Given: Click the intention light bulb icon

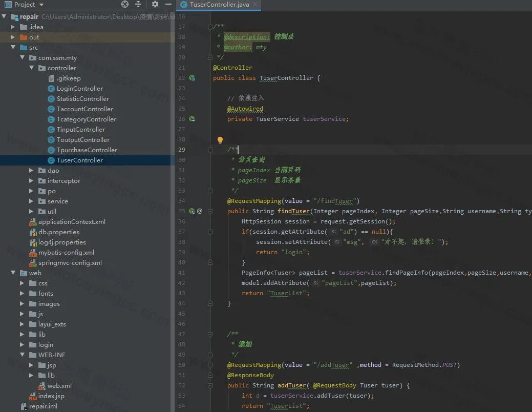Looking at the screenshot, I should coord(220,140).
